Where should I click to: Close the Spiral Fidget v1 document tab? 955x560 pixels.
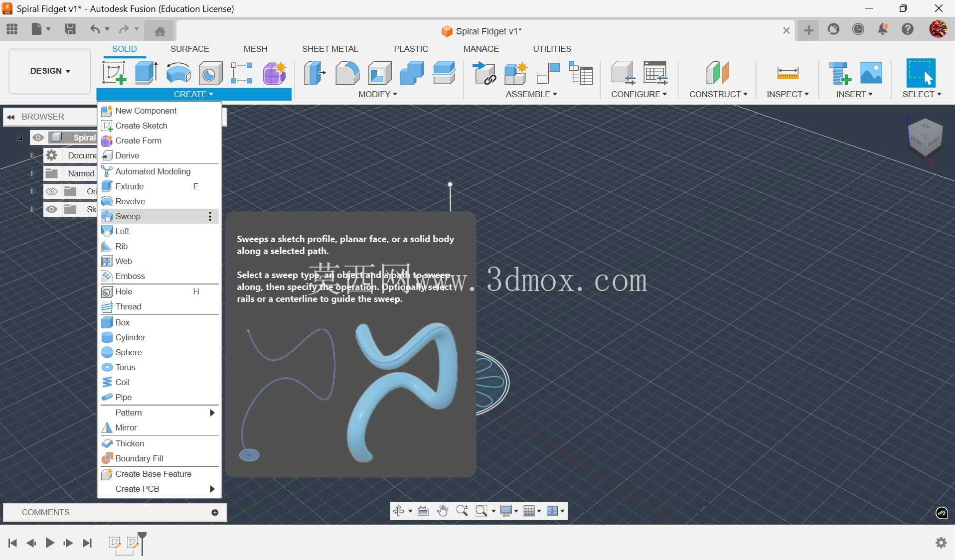(787, 30)
